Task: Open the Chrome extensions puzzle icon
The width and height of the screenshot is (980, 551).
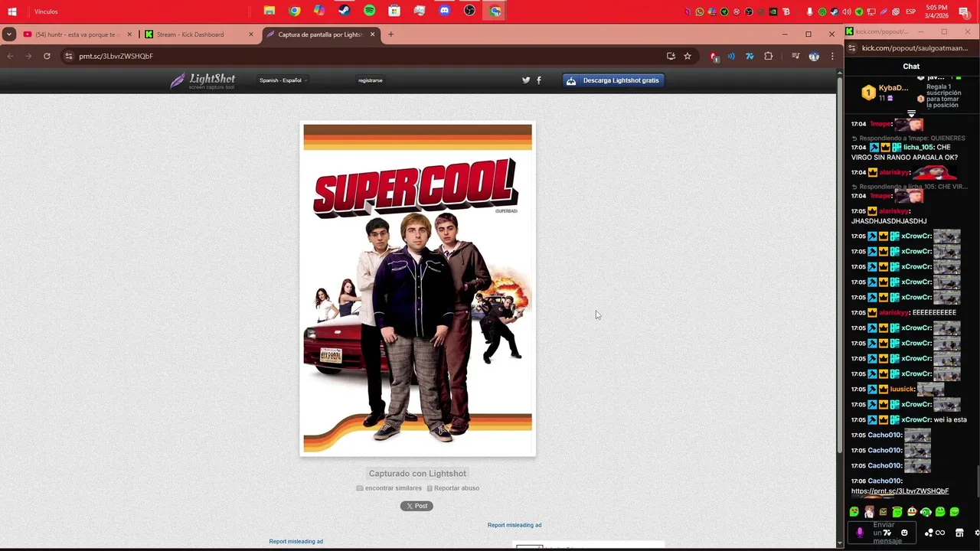Action: [x=769, y=56]
